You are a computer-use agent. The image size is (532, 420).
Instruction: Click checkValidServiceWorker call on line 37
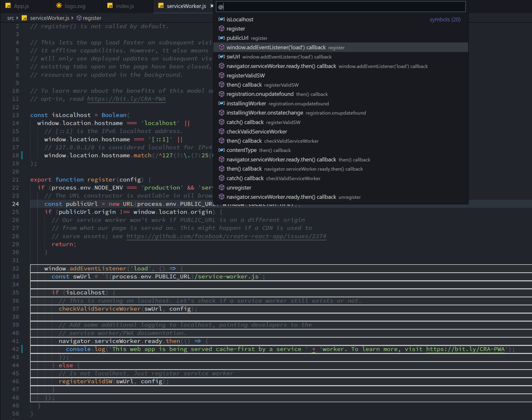click(x=100, y=308)
